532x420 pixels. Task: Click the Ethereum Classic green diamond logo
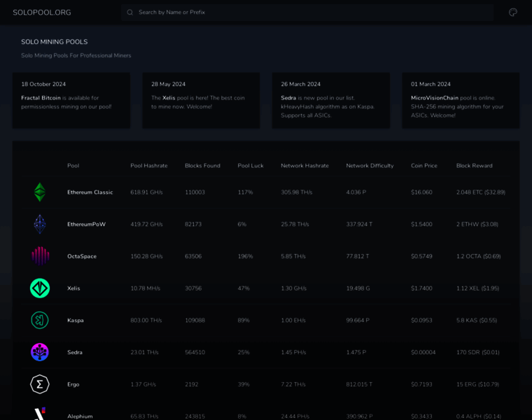(x=40, y=192)
